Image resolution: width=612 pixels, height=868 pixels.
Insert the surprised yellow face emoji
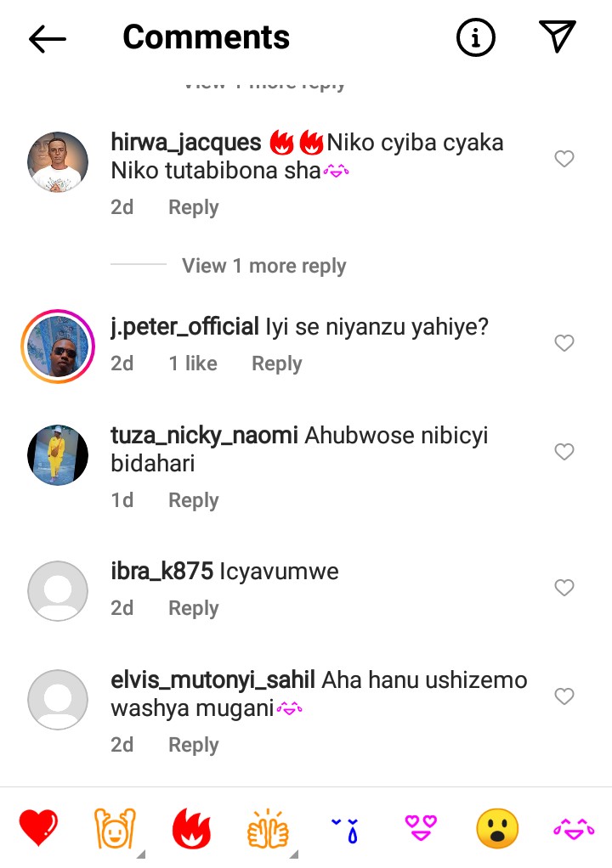tap(497, 829)
